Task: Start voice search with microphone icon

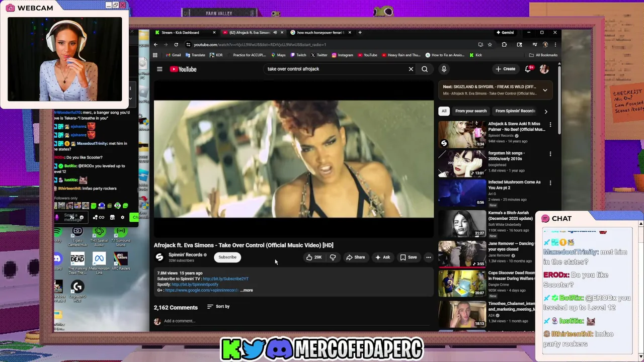Action: (x=444, y=69)
